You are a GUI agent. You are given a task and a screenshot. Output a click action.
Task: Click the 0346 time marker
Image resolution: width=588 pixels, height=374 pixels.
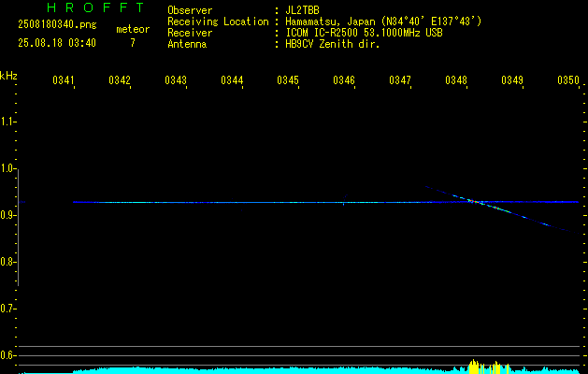(343, 80)
